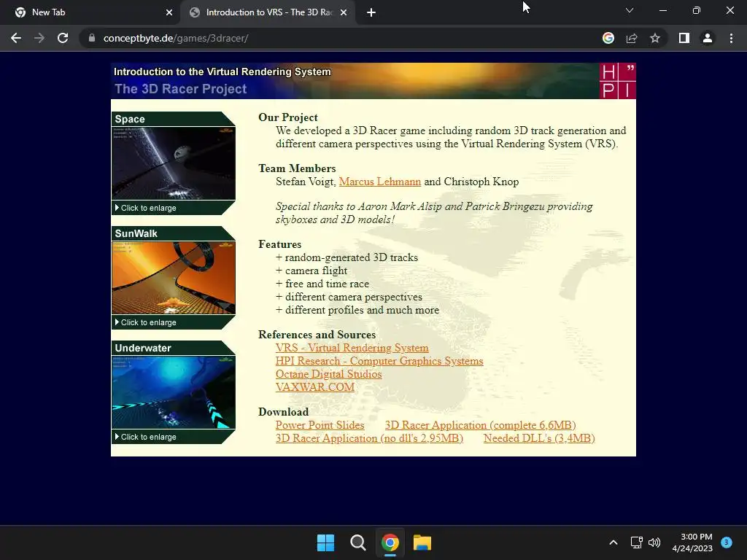Share this page using the share icon

point(632,38)
